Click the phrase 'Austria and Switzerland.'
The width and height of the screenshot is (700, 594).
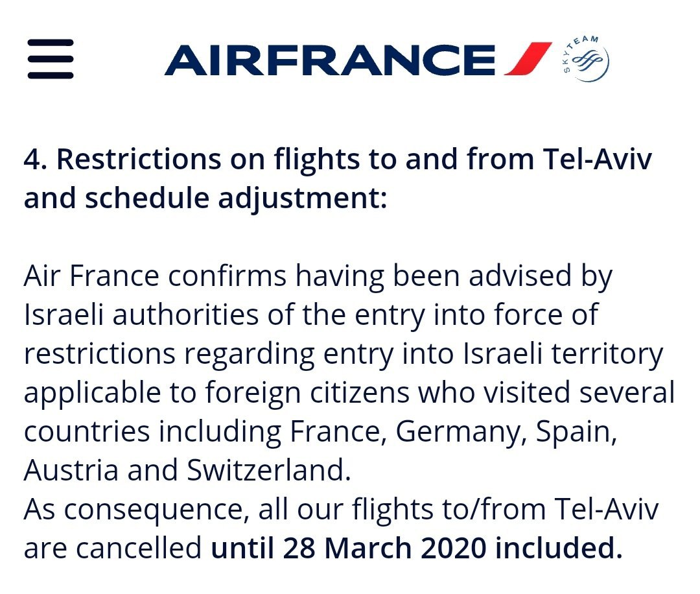[187, 470]
